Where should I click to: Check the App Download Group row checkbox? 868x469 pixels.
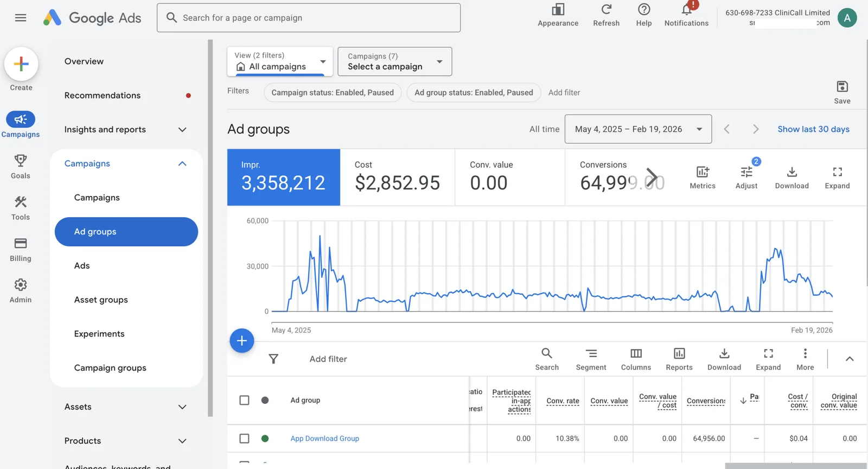245,439
